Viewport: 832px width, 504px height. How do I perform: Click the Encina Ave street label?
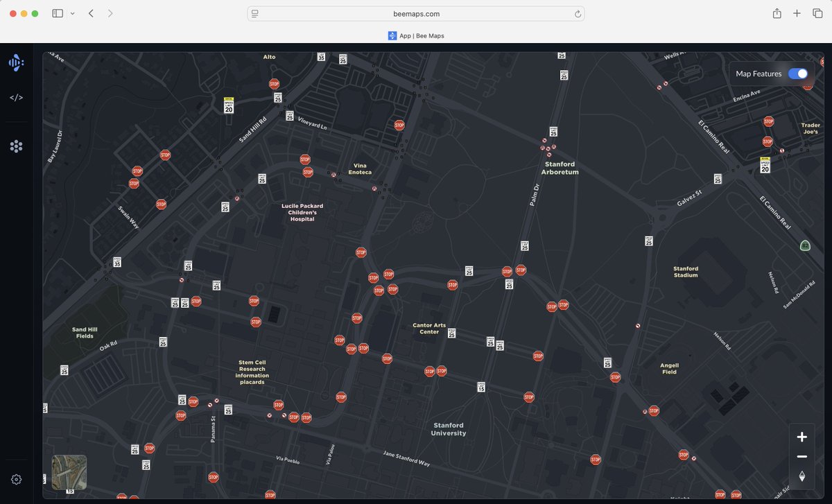[x=747, y=96]
